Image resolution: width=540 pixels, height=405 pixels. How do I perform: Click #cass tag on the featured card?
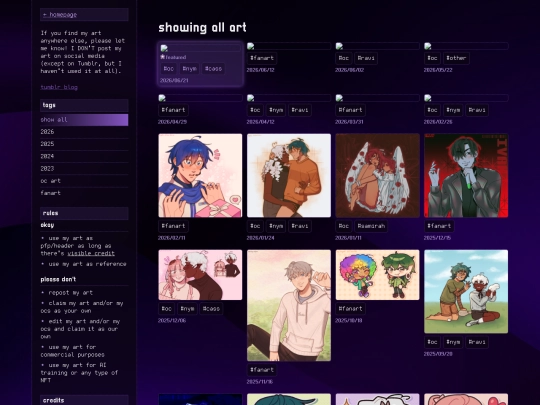213,69
